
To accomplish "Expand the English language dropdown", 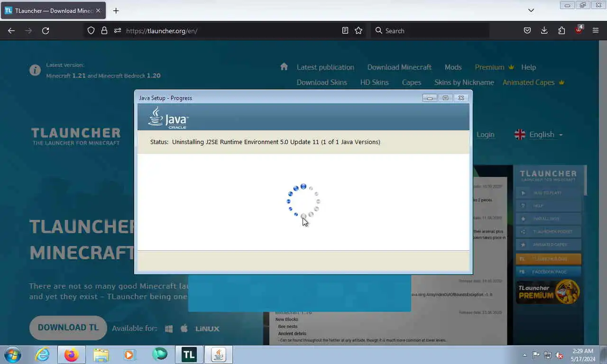I will point(539,135).
